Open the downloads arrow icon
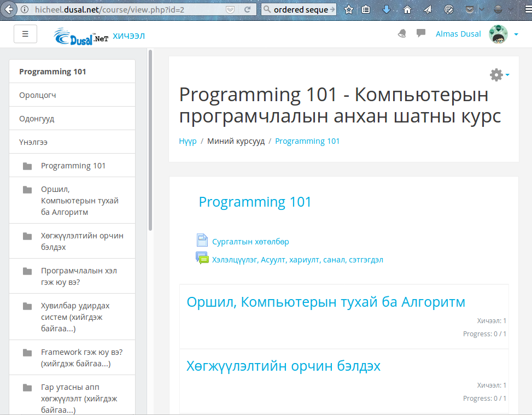This screenshot has height=415, width=532. (x=387, y=9)
